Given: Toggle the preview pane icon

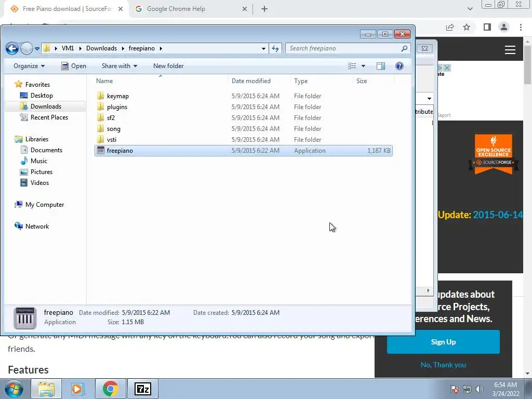Looking at the screenshot, I should tap(381, 66).
